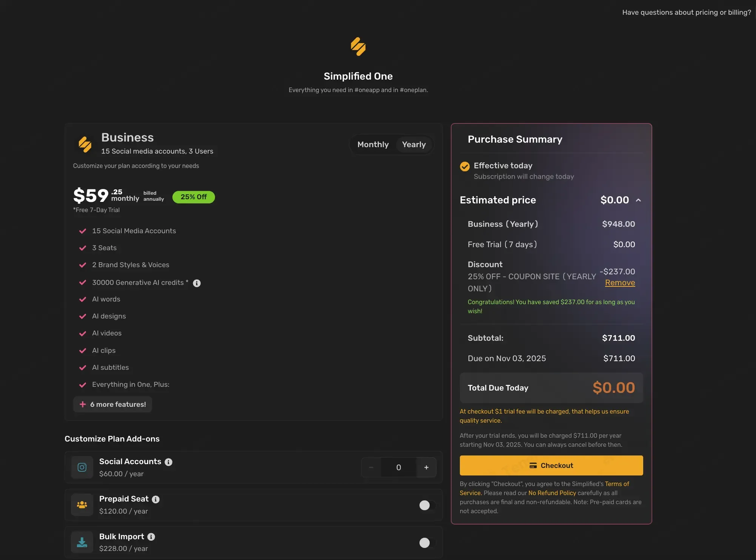The height and width of the screenshot is (560, 756).
Task: Enable the Prepaid Seat add-on toggle
Action: point(427,505)
